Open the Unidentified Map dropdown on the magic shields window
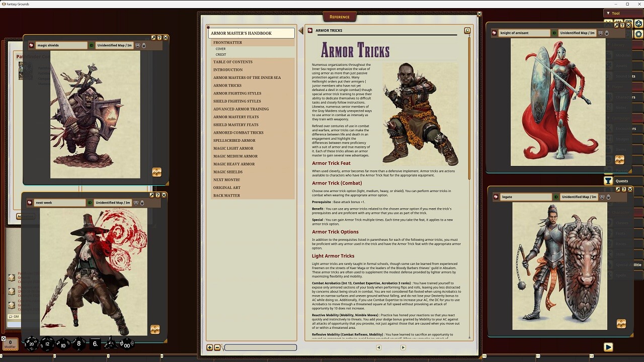Image resolution: width=644 pixels, height=362 pixels. [114, 45]
